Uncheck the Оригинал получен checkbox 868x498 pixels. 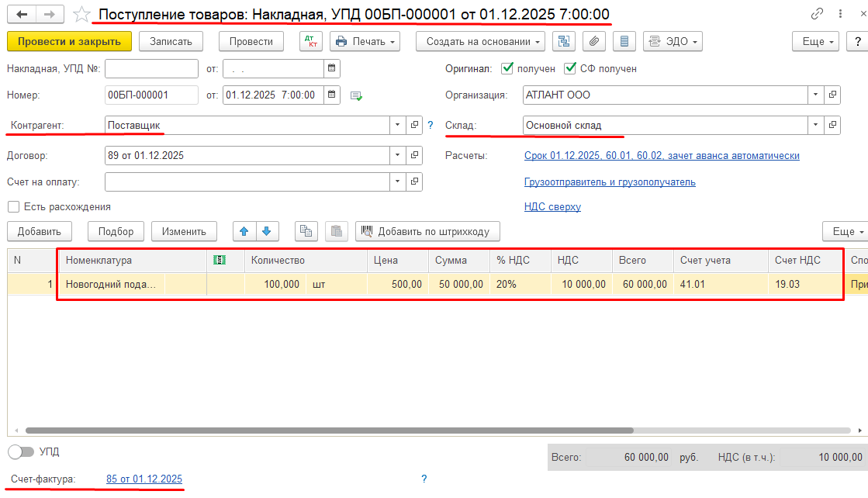[x=508, y=68]
